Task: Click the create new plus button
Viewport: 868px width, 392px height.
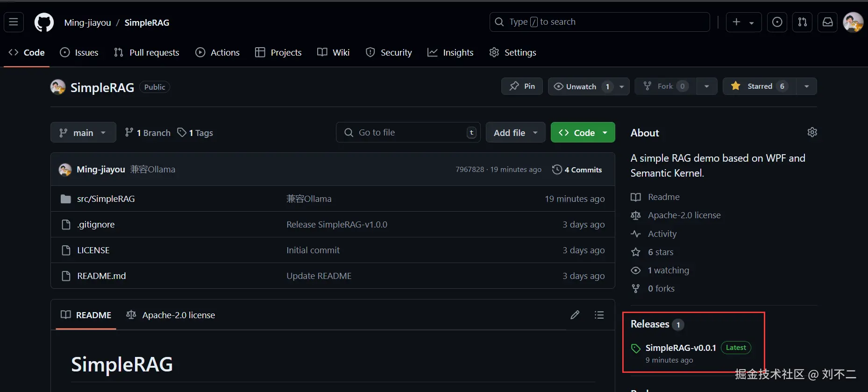Action: [x=744, y=22]
